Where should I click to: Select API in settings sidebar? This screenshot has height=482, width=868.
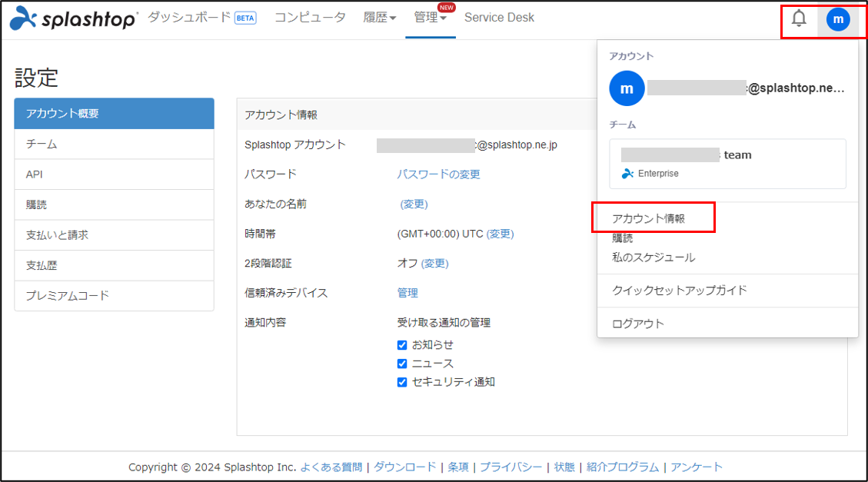(114, 175)
